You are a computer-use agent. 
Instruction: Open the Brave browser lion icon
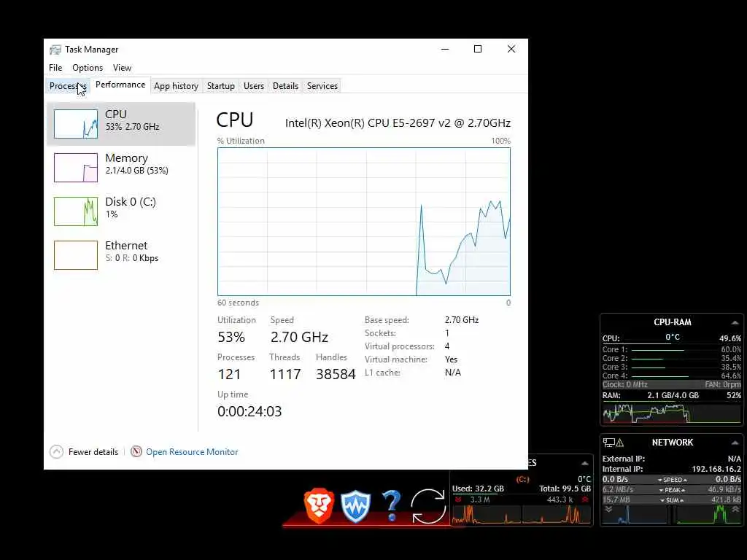(319, 506)
